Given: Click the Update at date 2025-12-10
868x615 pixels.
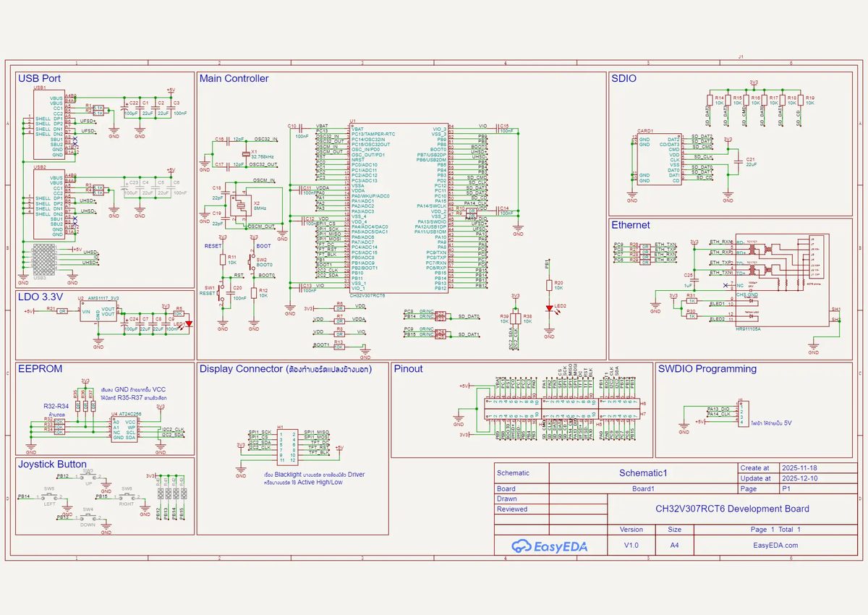Looking at the screenshot, I should coord(799,478).
